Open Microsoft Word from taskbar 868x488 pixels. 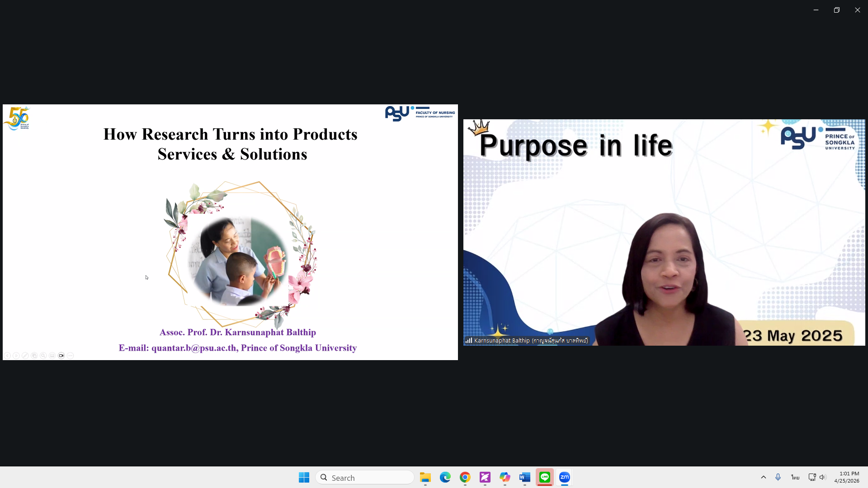tap(525, 477)
